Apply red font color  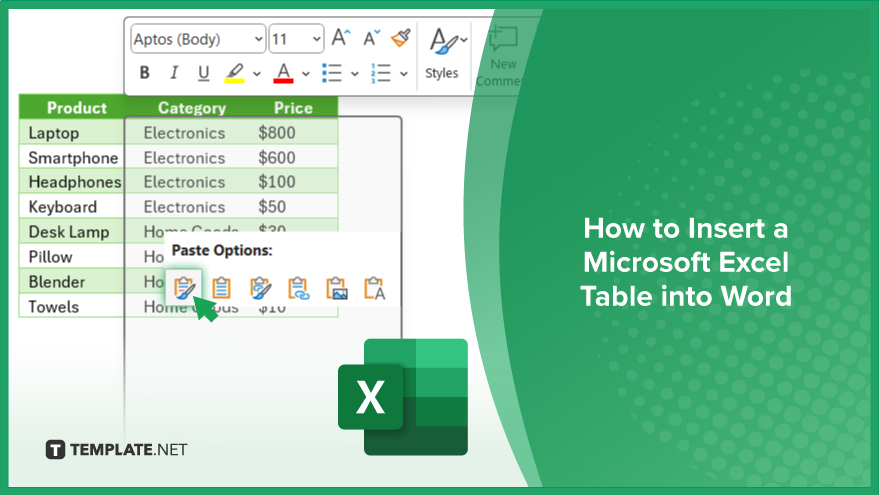(x=283, y=73)
